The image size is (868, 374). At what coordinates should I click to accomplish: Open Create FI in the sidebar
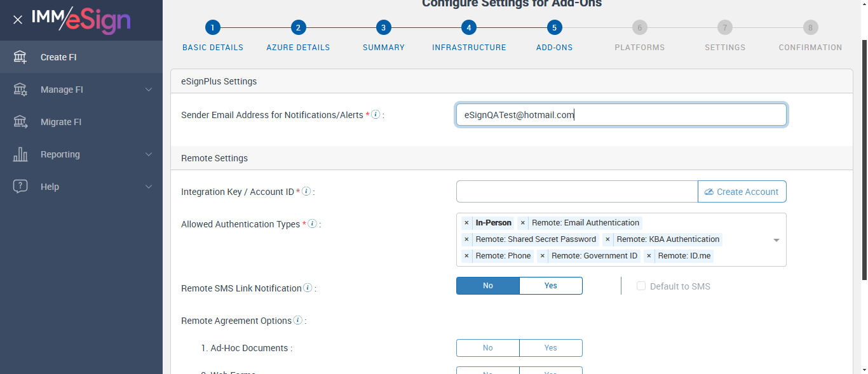coord(81,57)
